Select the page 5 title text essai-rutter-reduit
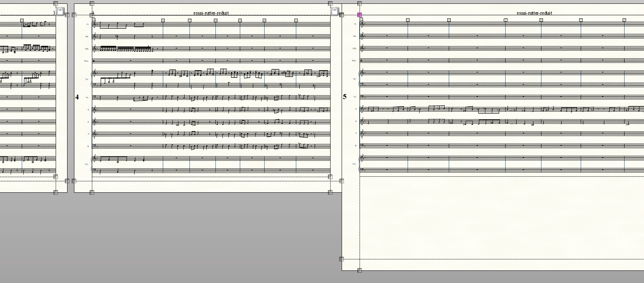644x283 pixels. pos(534,13)
